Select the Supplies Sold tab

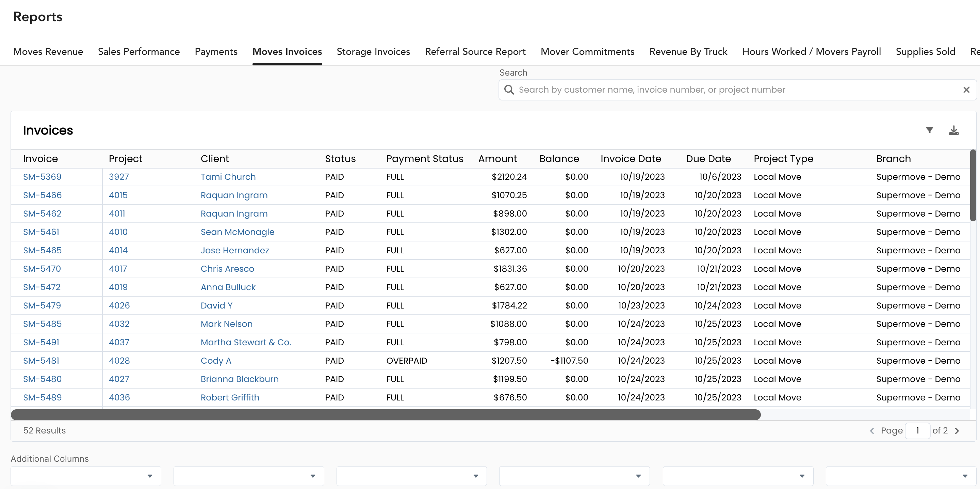click(925, 51)
